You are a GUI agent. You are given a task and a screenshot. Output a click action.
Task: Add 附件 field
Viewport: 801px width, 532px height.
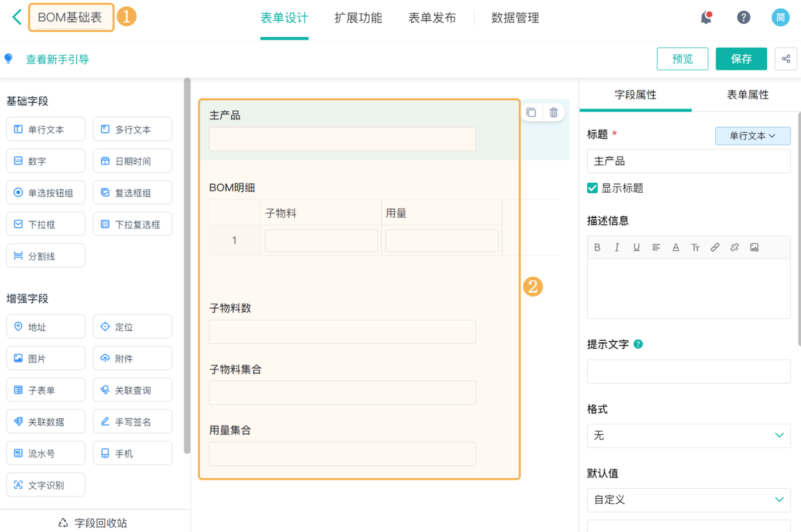133,359
